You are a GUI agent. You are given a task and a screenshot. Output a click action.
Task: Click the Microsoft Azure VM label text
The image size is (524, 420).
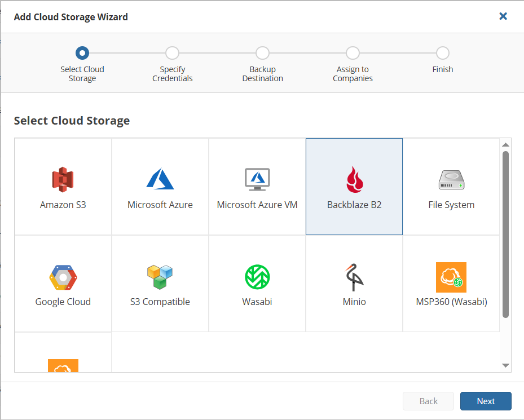click(x=257, y=205)
